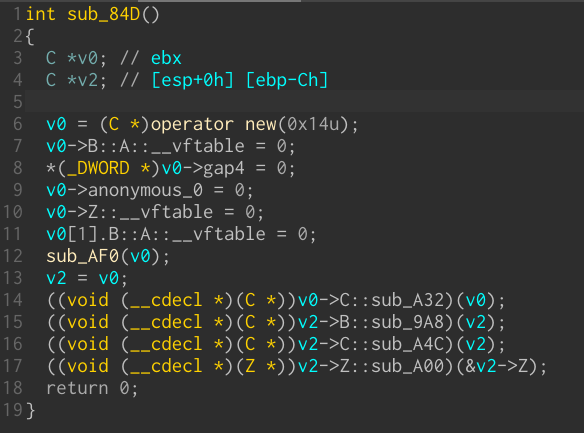Select C::sub_A4C on line 16
The width and height of the screenshot is (584, 433).
[392, 344]
